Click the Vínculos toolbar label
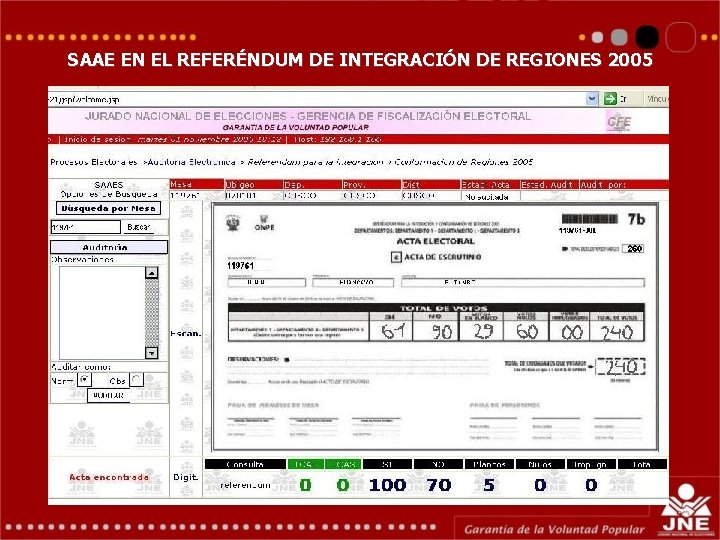The image size is (720, 540). [657, 99]
